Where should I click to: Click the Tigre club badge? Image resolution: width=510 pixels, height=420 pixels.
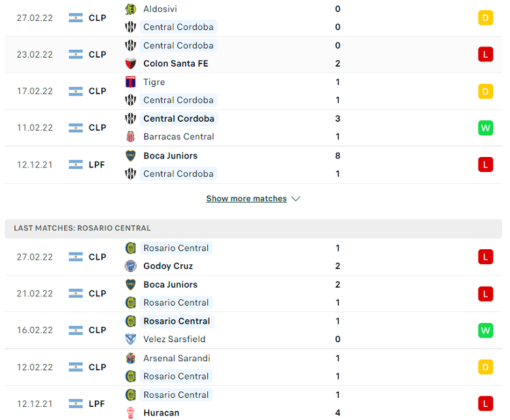click(x=130, y=82)
